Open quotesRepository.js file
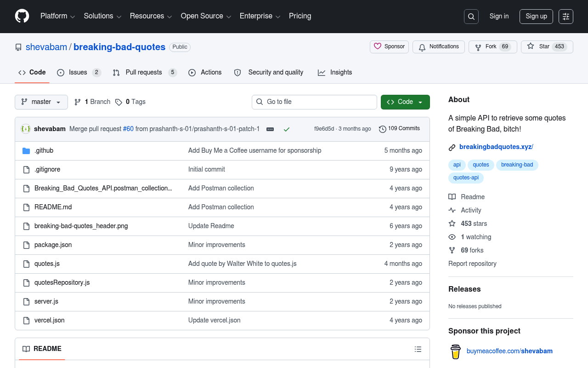Image resolution: width=588 pixels, height=368 pixels. [62, 282]
